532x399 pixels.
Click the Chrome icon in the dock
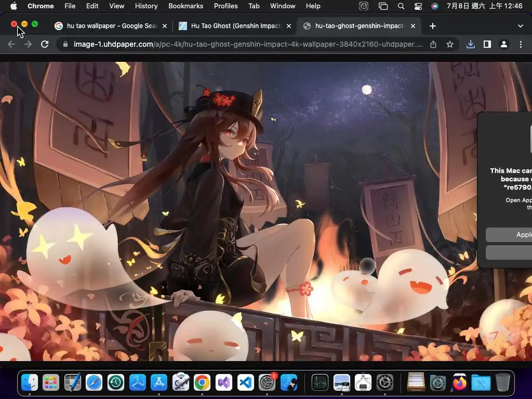pyautogui.click(x=202, y=382)
